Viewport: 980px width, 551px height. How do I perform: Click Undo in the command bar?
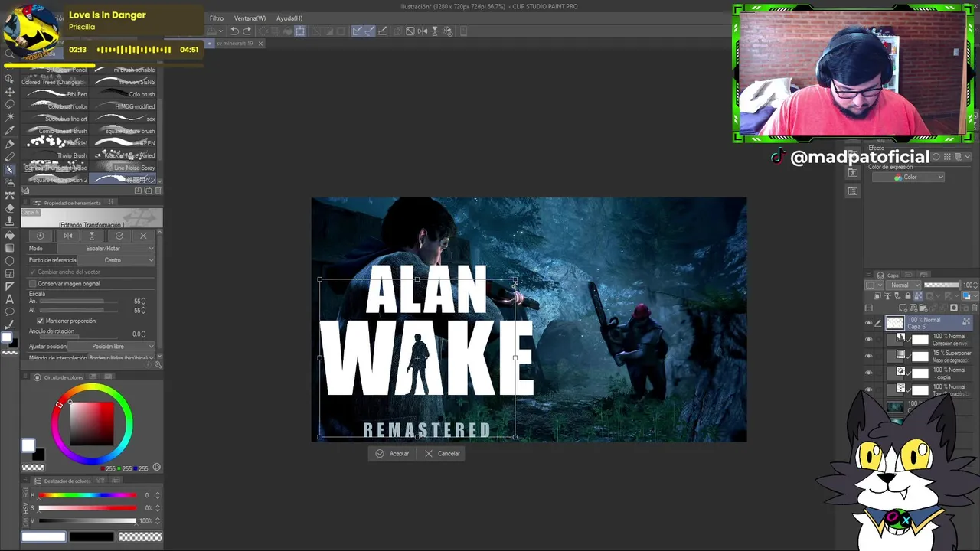tap(234, 31)
